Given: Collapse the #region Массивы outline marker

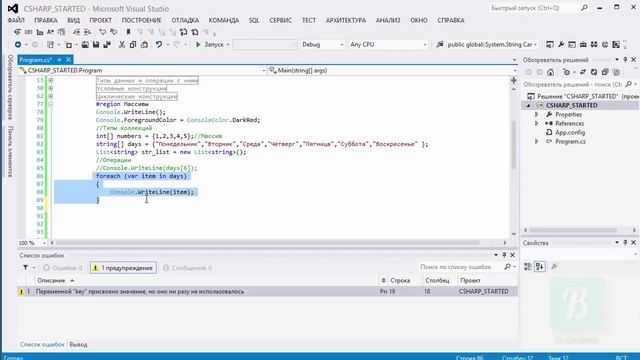Looking at the screenshot, I should 51,104.
